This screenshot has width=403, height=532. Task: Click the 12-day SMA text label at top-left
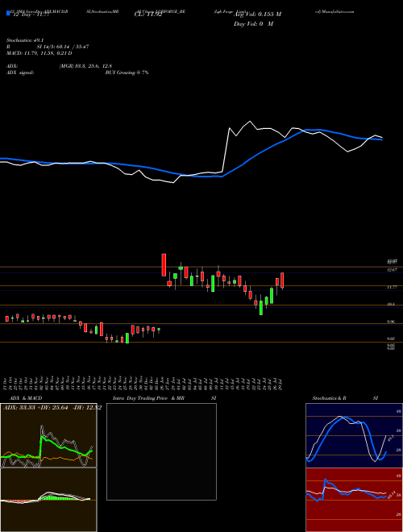point(31,15)
